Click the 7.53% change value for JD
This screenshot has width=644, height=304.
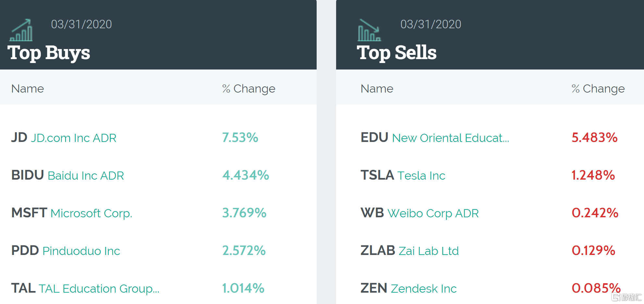click(x=240, y=138)
